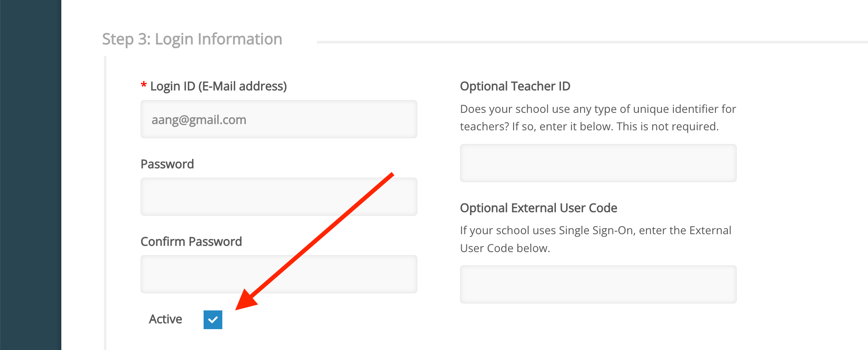Screen dimensions: 868x350
Task: Click the Login ID email input field
Action: point(279,119)
